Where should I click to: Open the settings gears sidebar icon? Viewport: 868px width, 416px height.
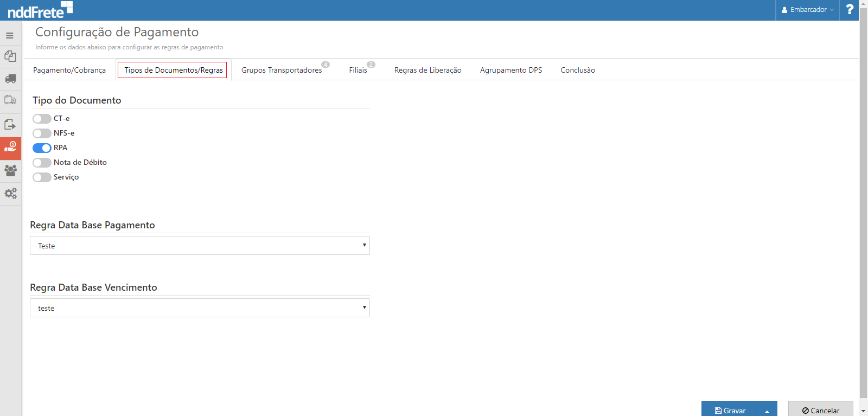coord(10,193)
